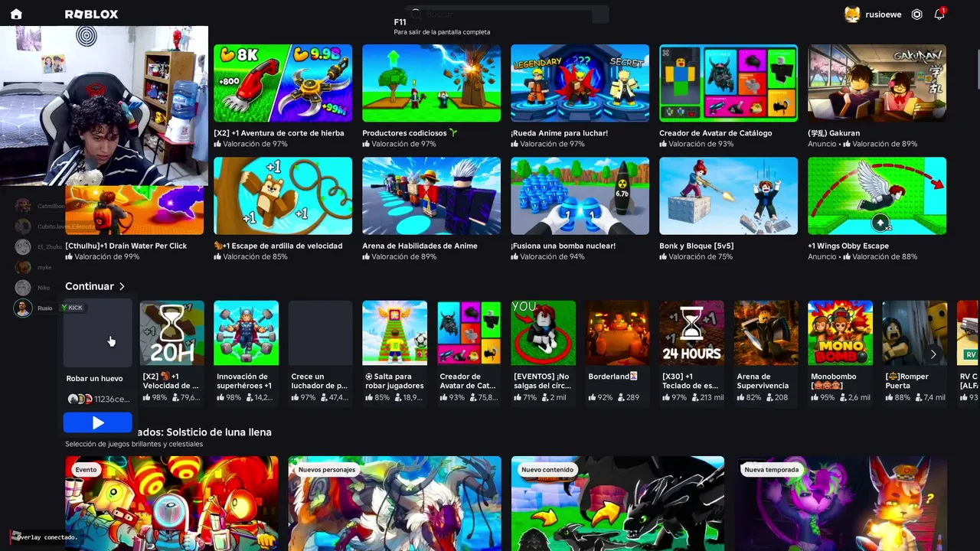This screenshot has width=980, height=551.
Task: Click the Roblox logo in the header
Action: pyautogui.click(x=91, y=15)
